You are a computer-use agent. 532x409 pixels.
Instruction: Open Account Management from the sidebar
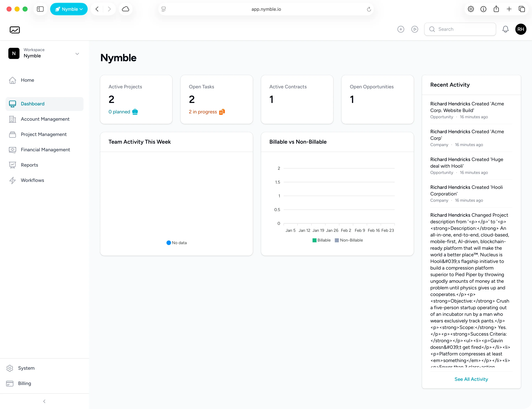[x=45, y=119]
